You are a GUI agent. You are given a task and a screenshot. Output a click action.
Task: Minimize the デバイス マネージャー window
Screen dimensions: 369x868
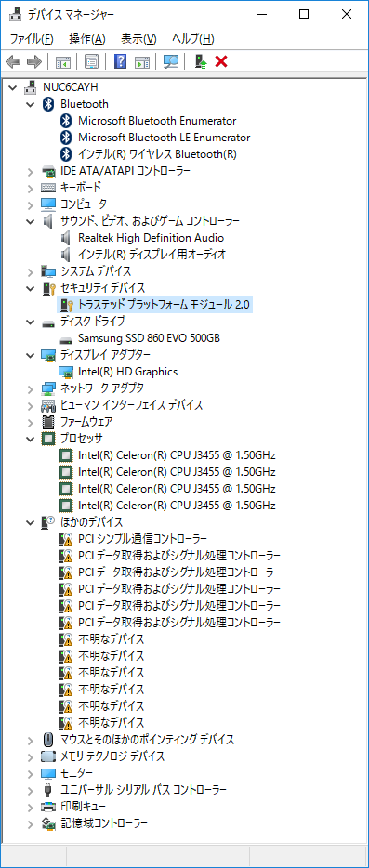point(262,14)
